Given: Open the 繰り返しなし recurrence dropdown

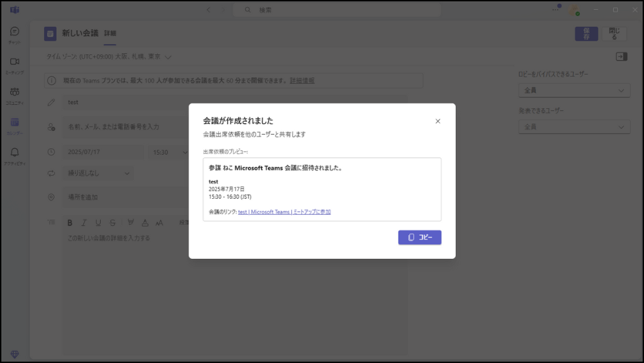Looking at the screenshot, I should click(x=98, y=173).
